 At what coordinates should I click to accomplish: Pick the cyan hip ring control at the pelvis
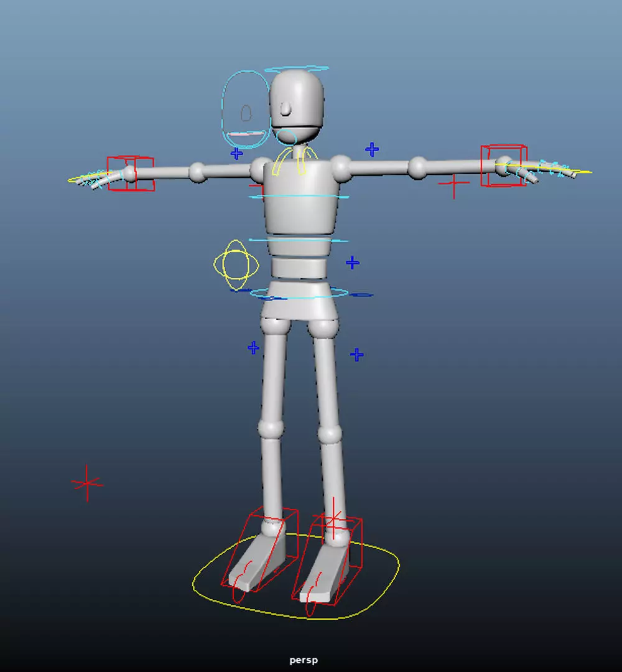tap(299, 294)
